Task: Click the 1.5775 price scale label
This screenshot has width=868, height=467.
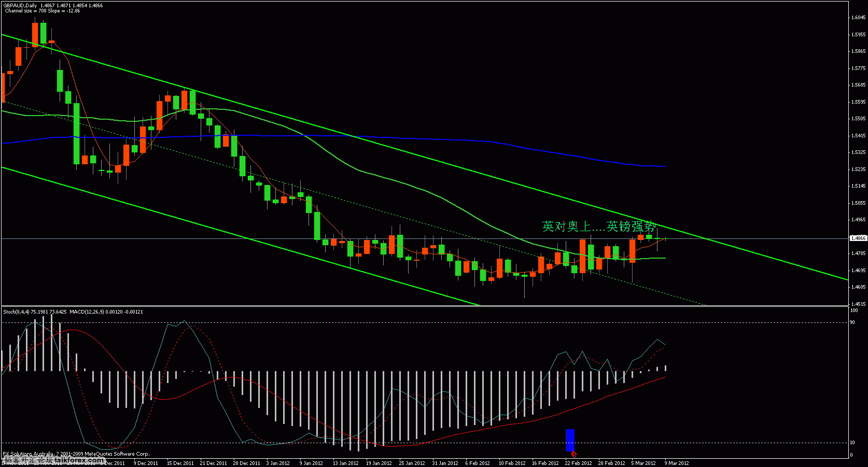Action: [x=858, y=68]
